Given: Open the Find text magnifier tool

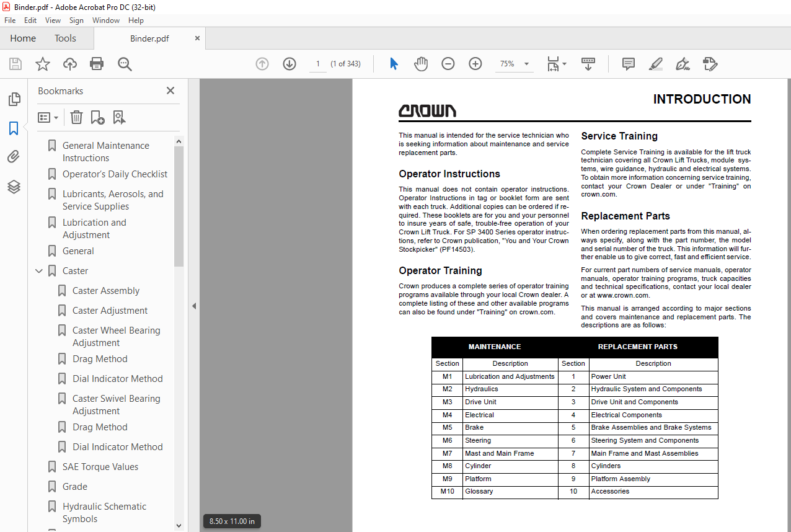Looking at the screenshot, I should coord(125,64).
